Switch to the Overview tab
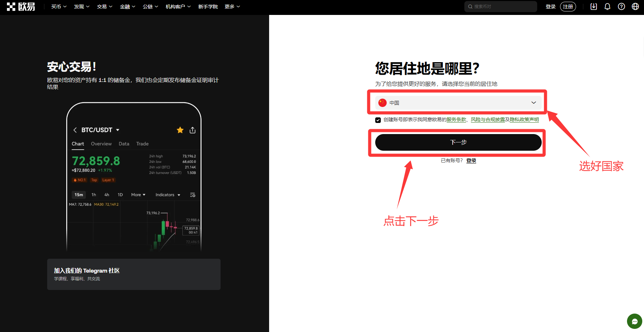This screenshot has height=332, width=644. [101, 144]
